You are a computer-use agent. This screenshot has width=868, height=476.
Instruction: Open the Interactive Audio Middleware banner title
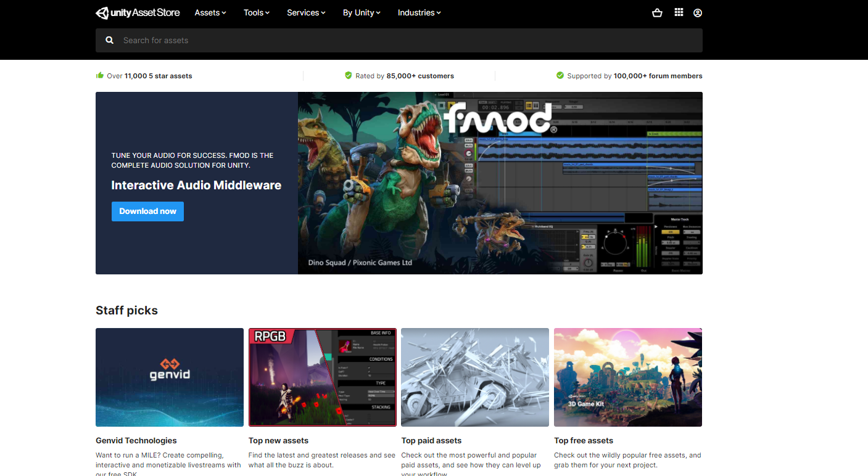196,185
